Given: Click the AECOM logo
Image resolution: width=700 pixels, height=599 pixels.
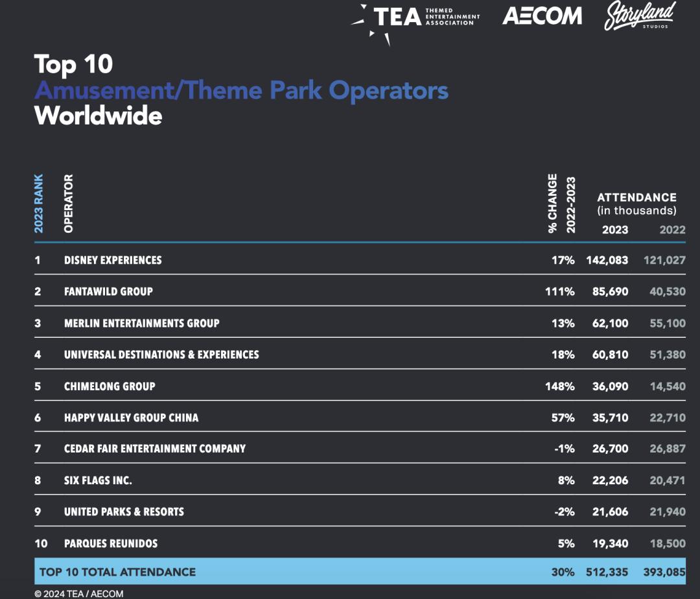Looking at the screenshot, I should pos(542,16).
